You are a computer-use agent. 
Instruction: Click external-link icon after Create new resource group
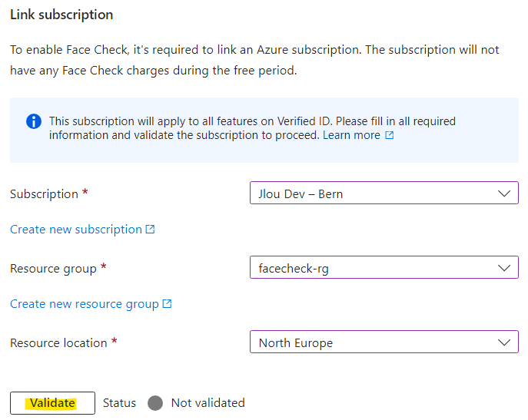tap(167, 304)
